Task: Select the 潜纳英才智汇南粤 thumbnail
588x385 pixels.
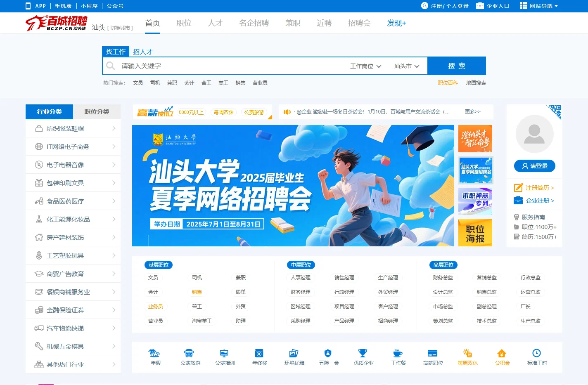Action: coord(475,139)
